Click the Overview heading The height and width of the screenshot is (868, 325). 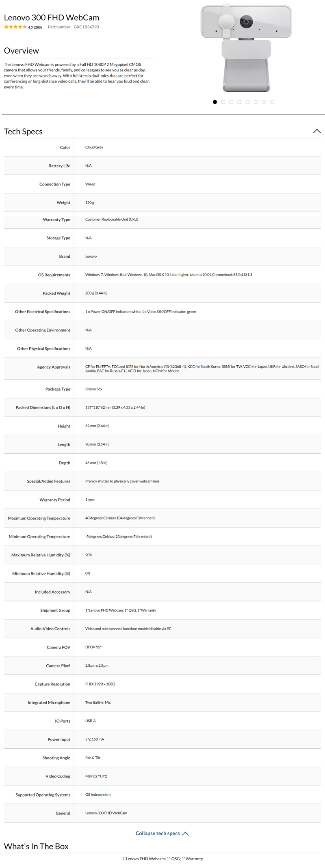pos(22,51)
